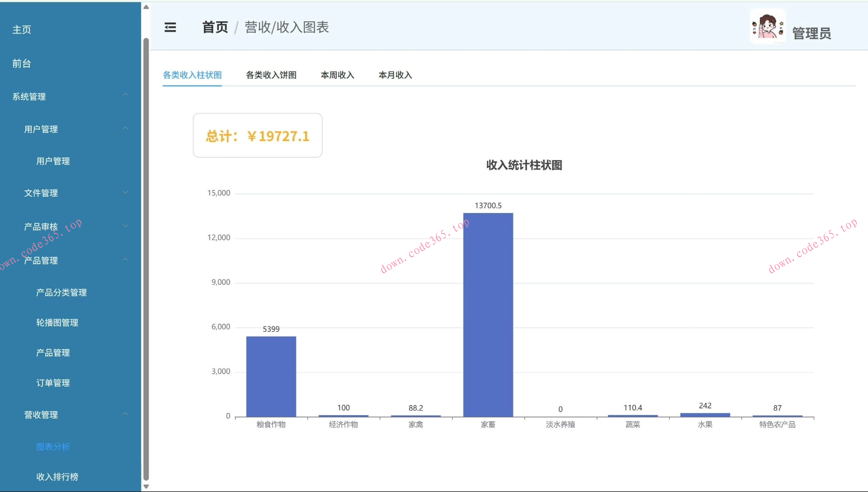
Task: Collapse the 营收管理 section chevron
Action: [x=126, y=413]
